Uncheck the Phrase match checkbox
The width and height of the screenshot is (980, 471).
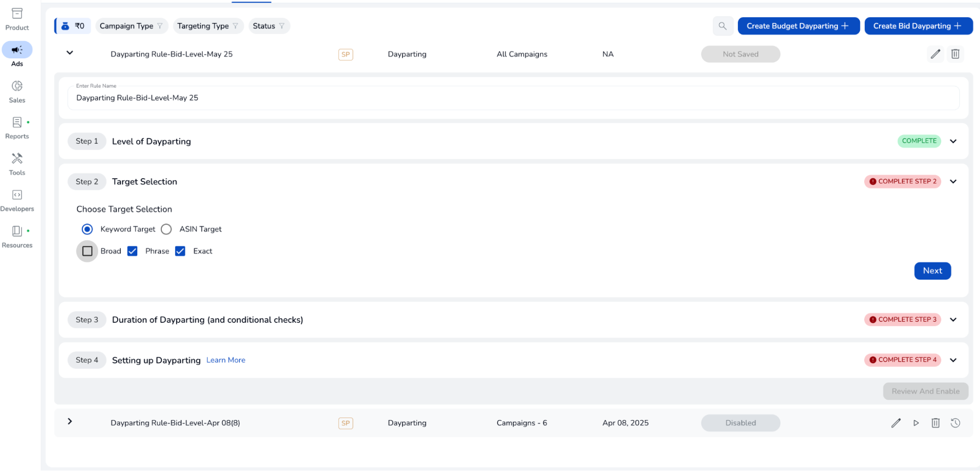(132, 251)
